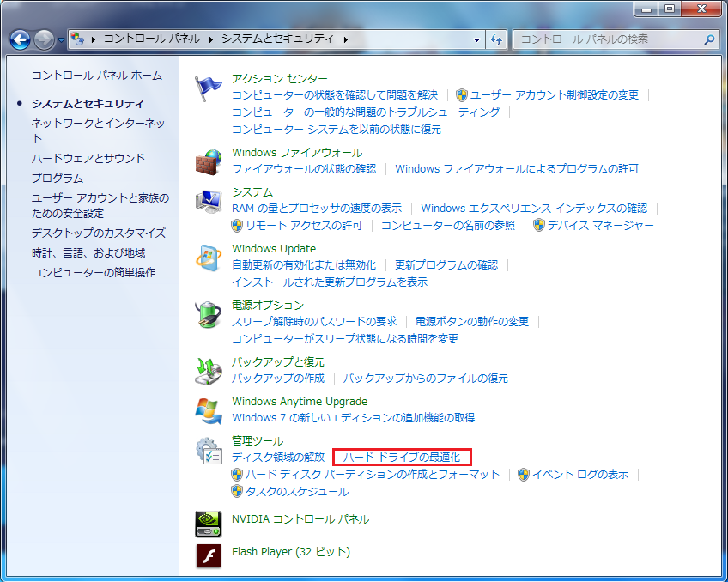Open 自動更新の有効化または無効化 link
Image resolution: width=728 pixels, height=582 pixels.
coord(304,265)
